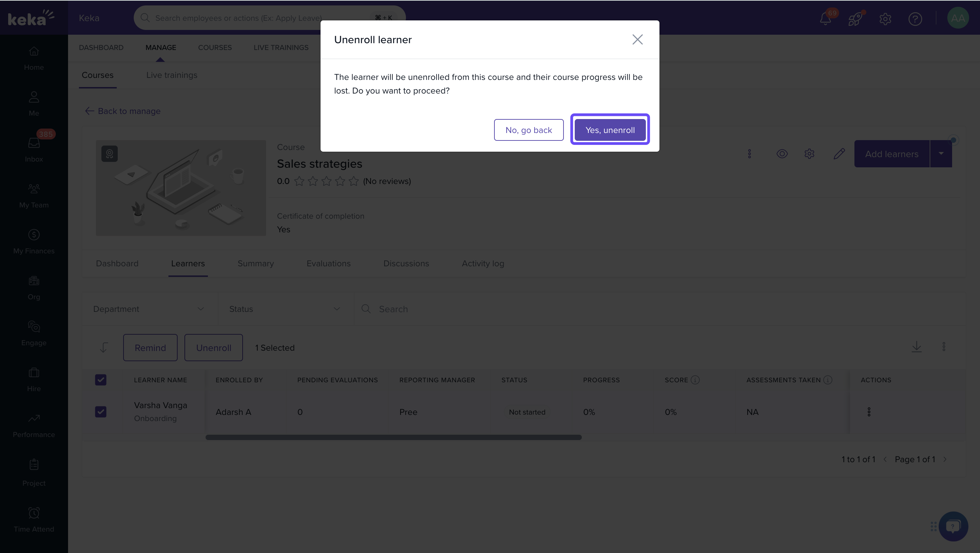980x553 pixels.
Task: Open the Live trainings tab
Action: [171, 75]
